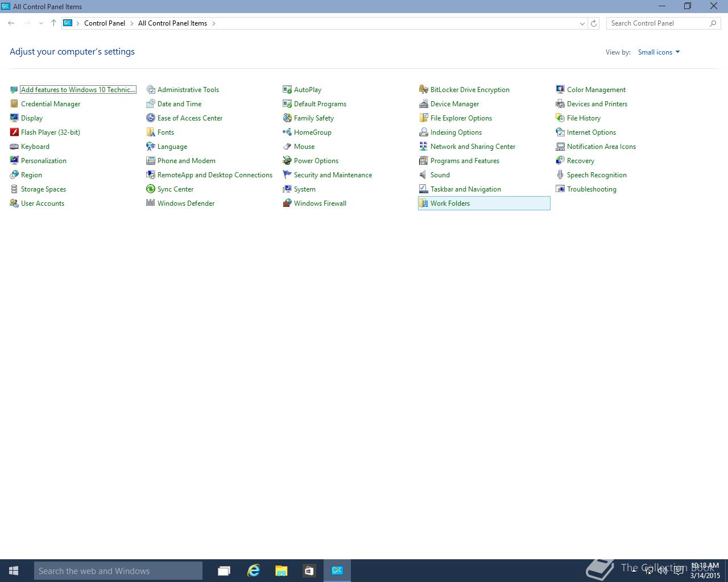The height and width of the screenshot is (582, 728).
Task: Click the AutoPlay icon
Action: click(287, 90)
